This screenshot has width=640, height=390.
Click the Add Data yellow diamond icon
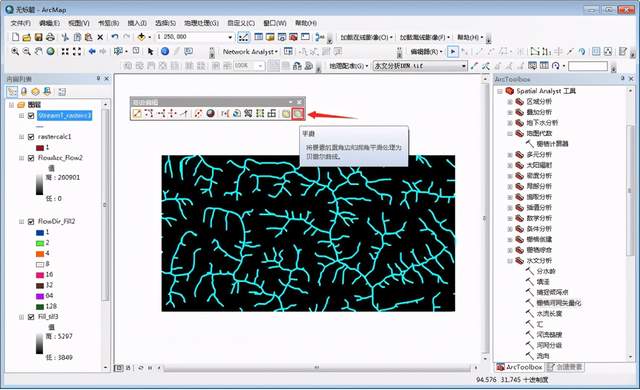click(x=141, y=37)
